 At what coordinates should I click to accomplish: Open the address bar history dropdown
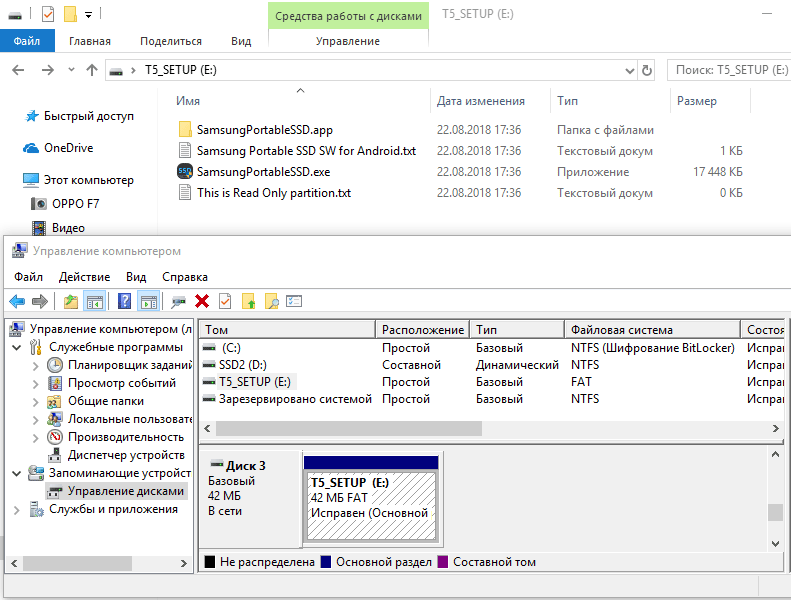[x=628, y=70]
